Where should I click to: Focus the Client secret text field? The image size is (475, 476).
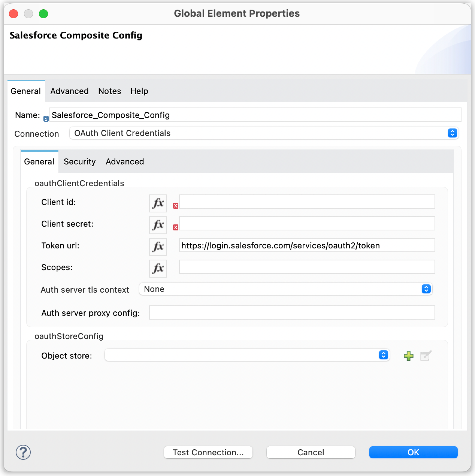click(307, 223)
